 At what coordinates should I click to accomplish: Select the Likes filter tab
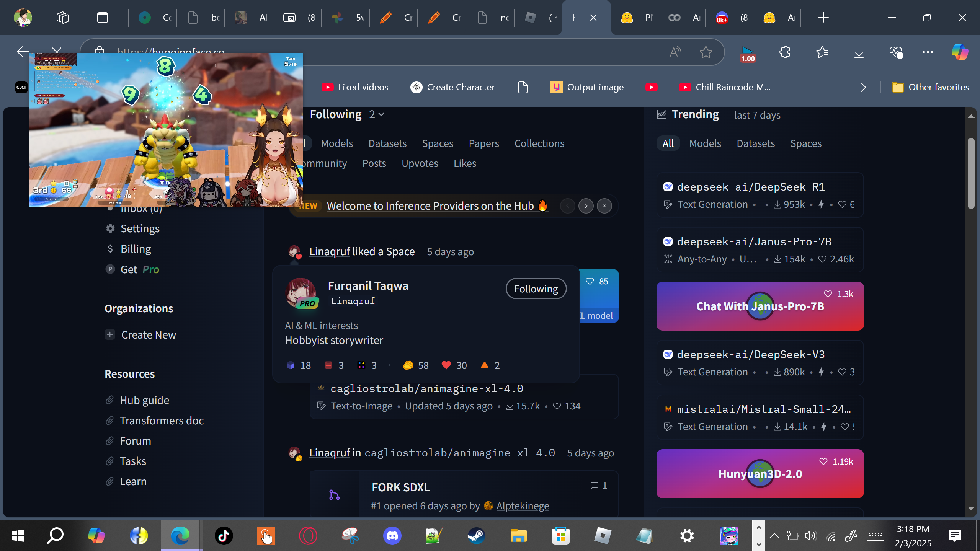click(x=465, y=163)
